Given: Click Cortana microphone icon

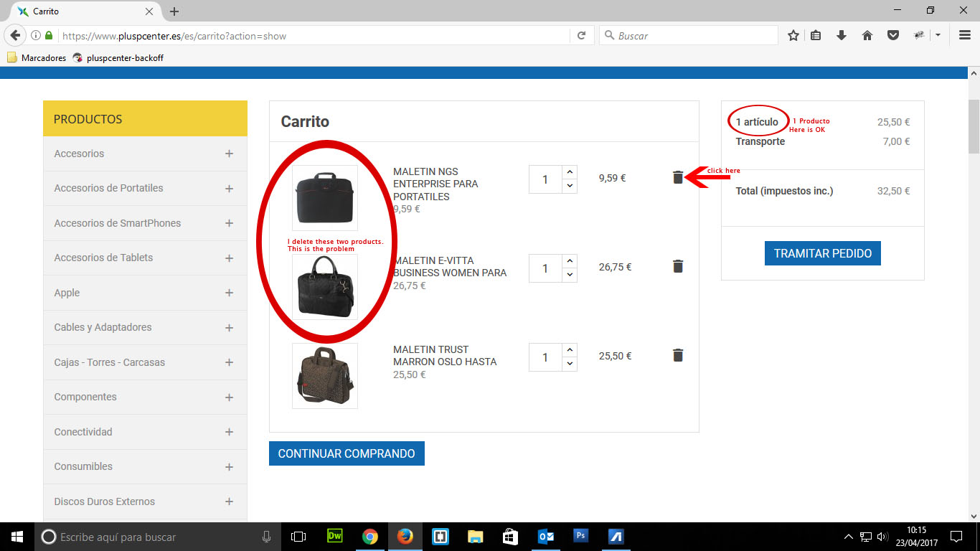Looking at the screenshot, I should pos(267,537).
